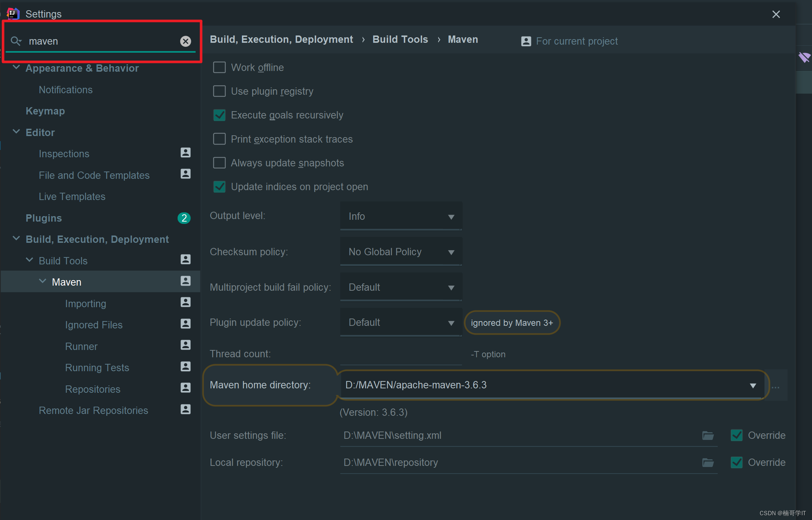Toggle Override for user settings file
Viewport: 812px width, 520px height.
tap(736, 435)
